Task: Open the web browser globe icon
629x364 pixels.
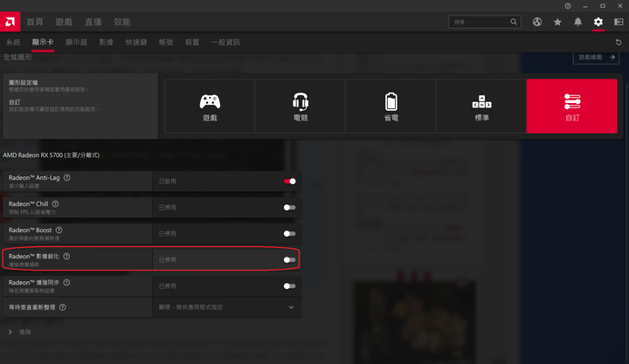Action: point(537,22)
